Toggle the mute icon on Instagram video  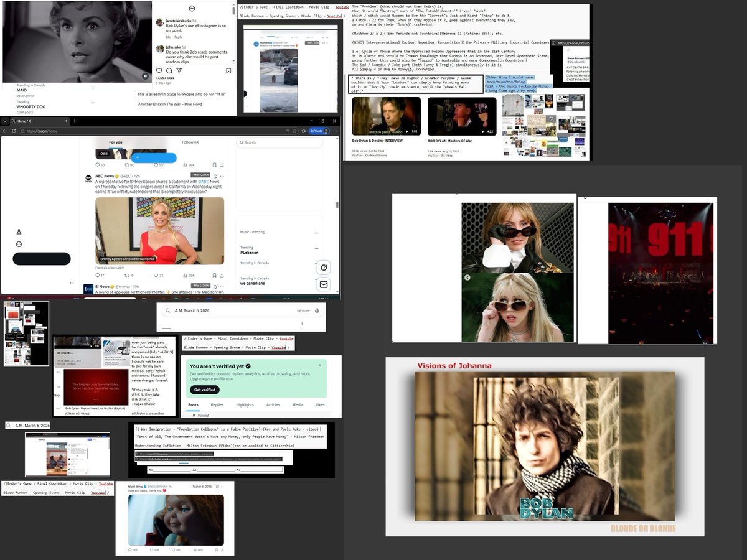click(146, 76)
